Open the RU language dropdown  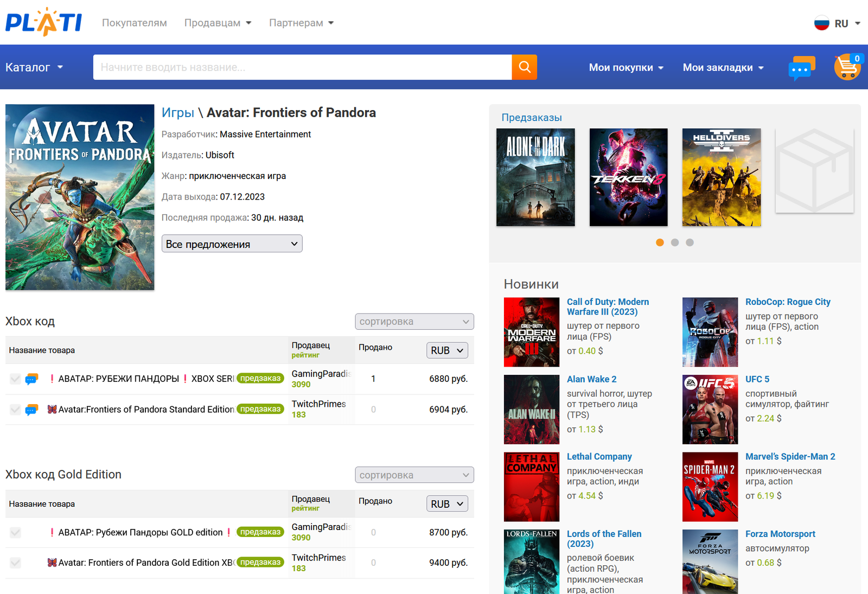tap(847, 23)
